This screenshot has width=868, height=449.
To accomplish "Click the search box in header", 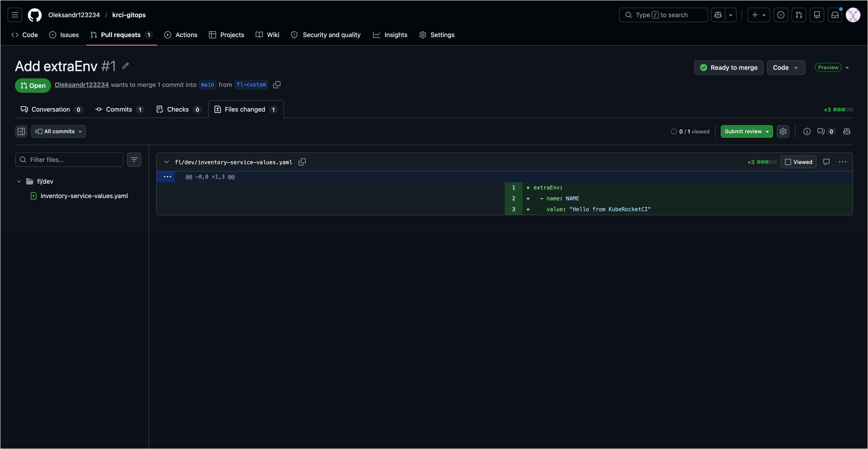I will (x=663, y=15).
